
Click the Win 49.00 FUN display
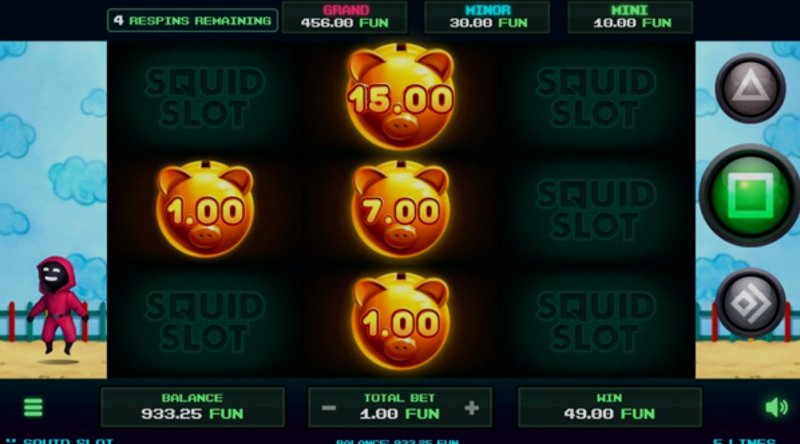(610, 407)
